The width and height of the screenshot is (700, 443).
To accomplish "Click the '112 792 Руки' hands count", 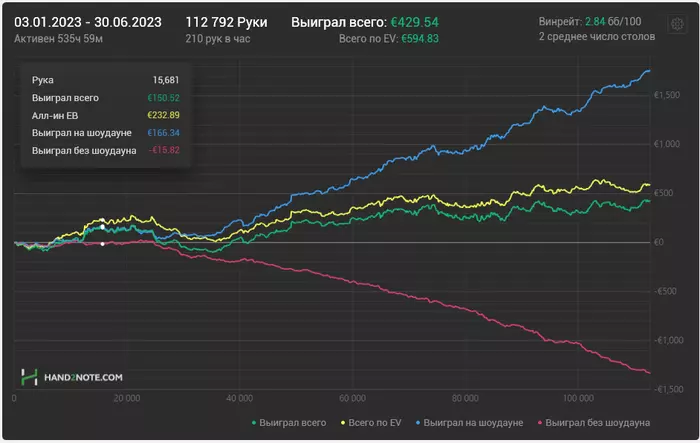I will click(226, 22).
